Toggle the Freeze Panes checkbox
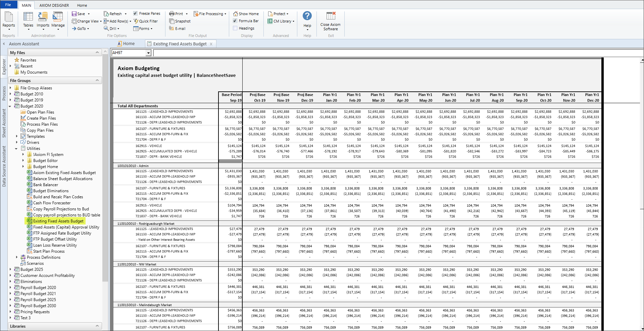644x331 pixels. coord(135,13)
